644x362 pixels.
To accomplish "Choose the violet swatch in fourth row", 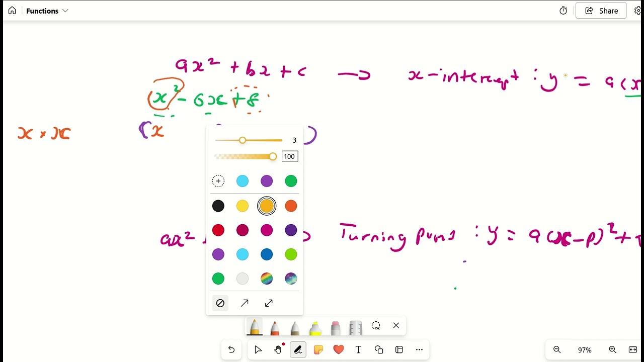I will pyautogui.click(x=218, y=254).
